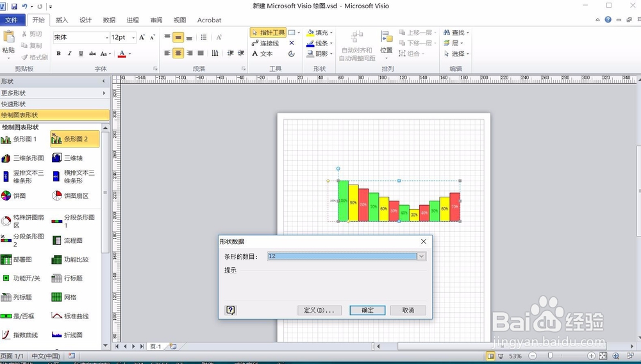Expand the 阴影 shadow dropdown
The height and width of the screenshot is (364, 641).
point(331,54)
